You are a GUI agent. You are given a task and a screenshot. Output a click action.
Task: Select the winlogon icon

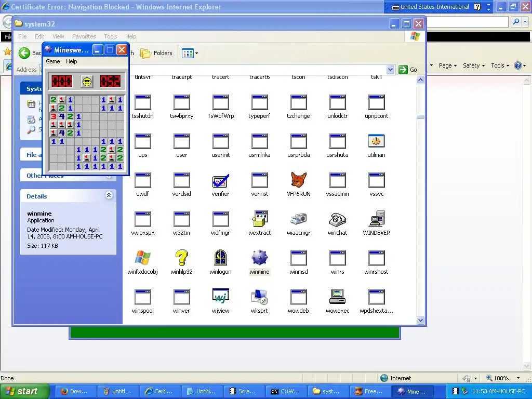pyautogui.click(x=220, y=258)
